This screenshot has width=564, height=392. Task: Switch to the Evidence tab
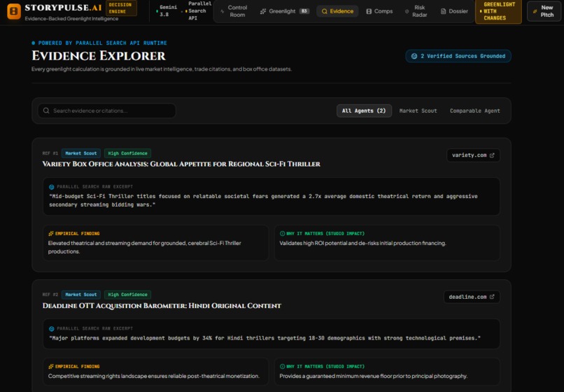point(337,11)
